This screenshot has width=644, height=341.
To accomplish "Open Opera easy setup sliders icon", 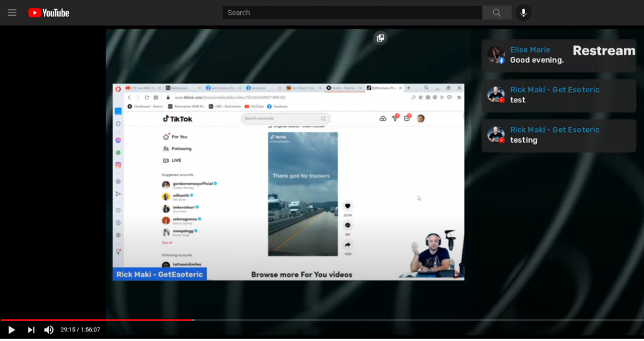I will (x=459, y=98).
